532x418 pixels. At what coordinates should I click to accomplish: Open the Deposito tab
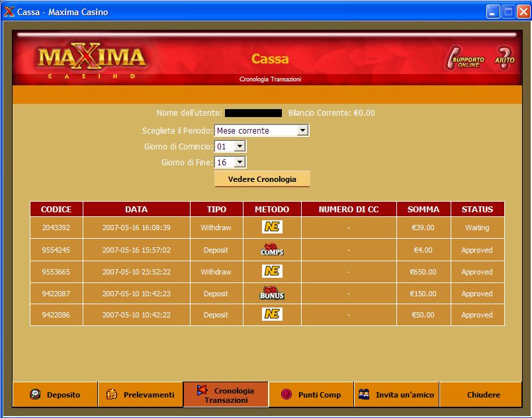pos(55,395)
